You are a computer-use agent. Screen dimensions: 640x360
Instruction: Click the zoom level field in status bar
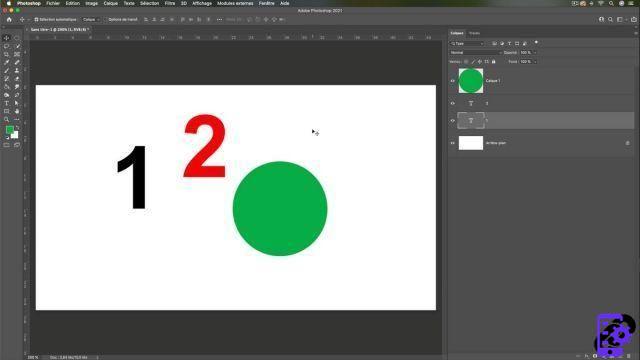[x=33, y=357]
